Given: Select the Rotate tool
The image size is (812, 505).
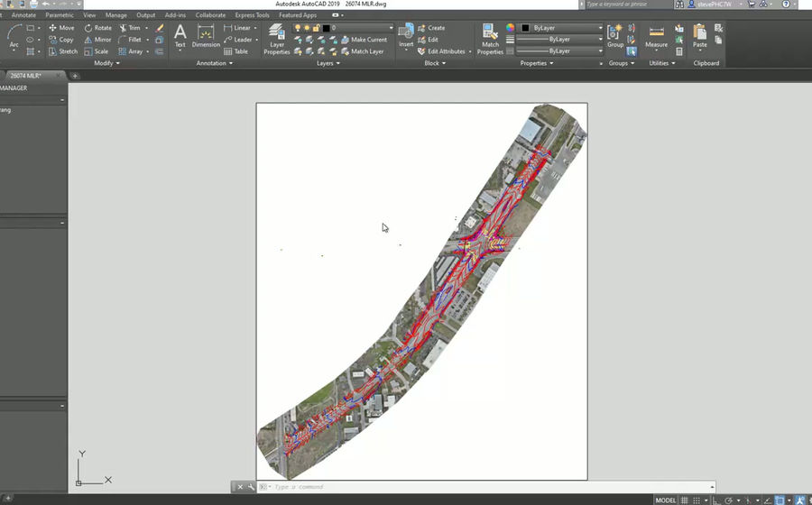Looking at the screenshot, I should coord(97,28).
